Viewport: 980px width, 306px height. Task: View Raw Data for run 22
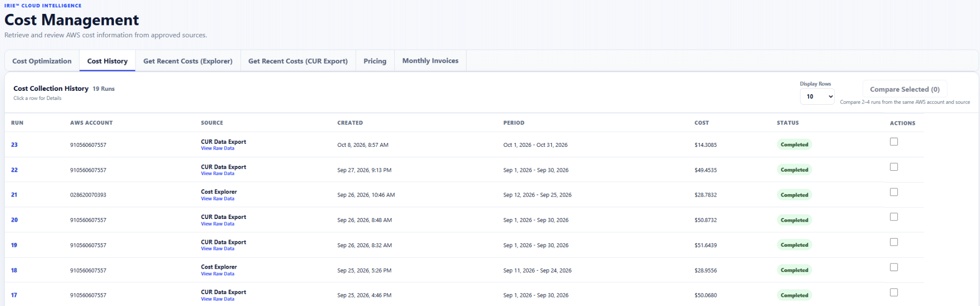pyautogui.click(x=218, y=174)
